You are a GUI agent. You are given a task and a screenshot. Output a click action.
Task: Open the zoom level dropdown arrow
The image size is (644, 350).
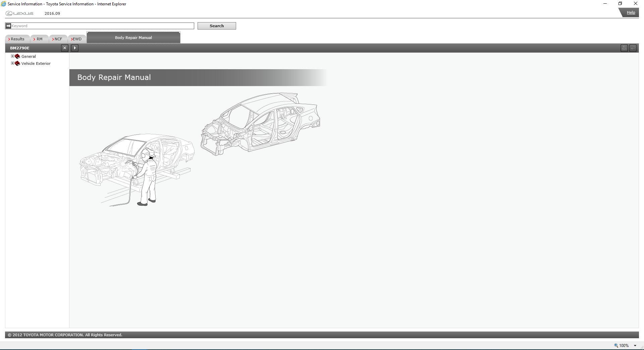tap(635, 346)
